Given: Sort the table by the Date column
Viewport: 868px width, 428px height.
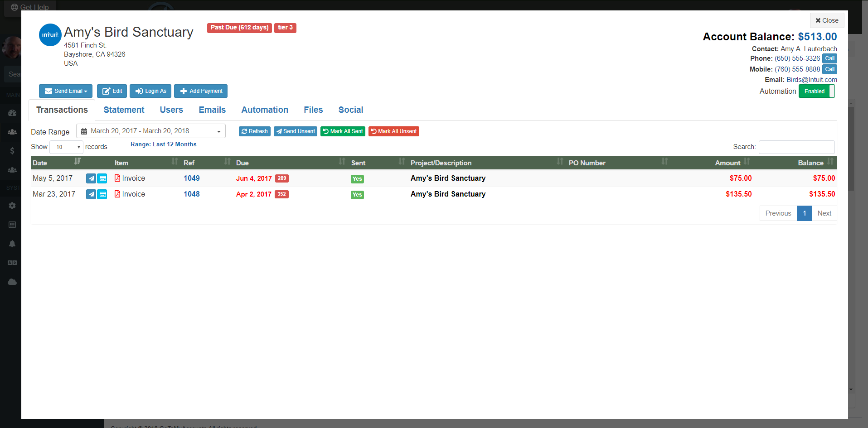Looking at the screenshot, I should (57, 163).
